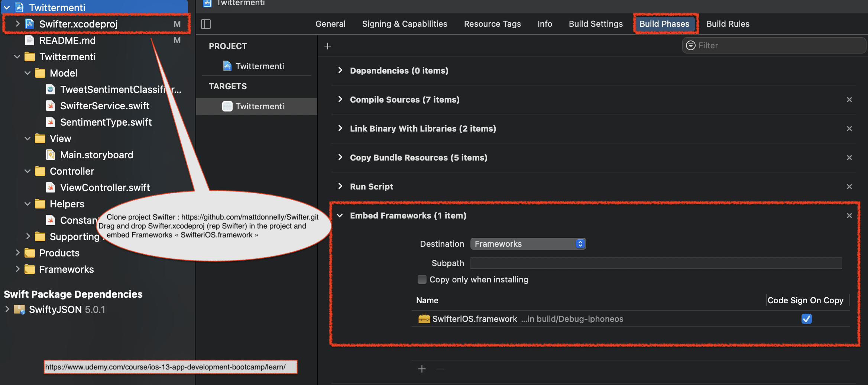Remove the Link Binary With Libraries phase
The height and width of the screenshot is (385, 868).
coord(849,129)
